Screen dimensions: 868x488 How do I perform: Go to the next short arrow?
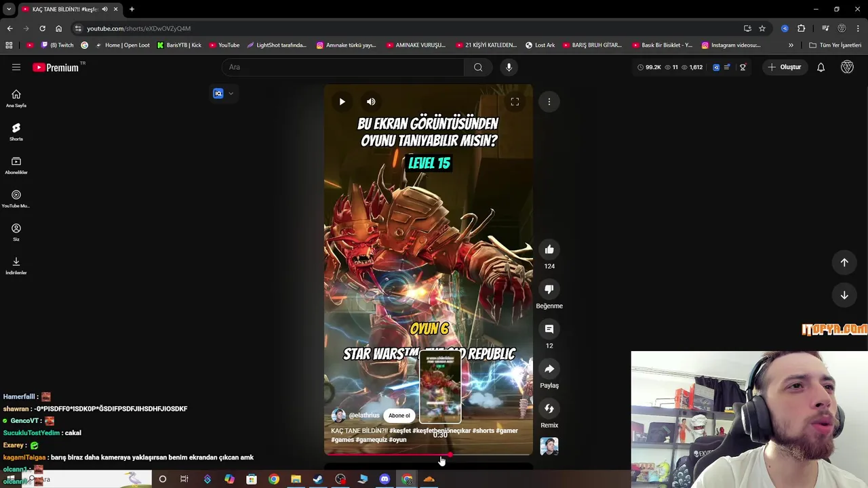(x=844, y=295)
